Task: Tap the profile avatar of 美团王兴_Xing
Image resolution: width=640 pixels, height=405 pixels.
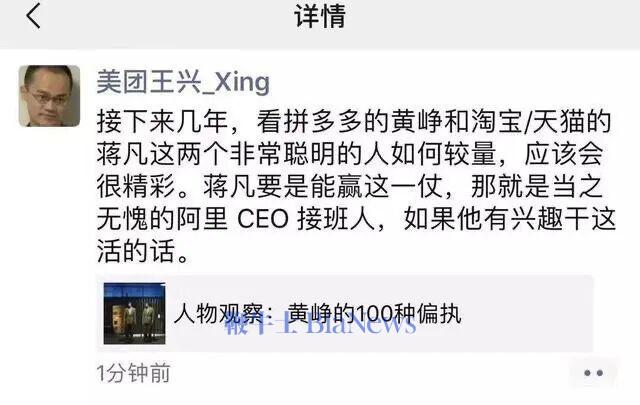Action: (x=49, y=96)
